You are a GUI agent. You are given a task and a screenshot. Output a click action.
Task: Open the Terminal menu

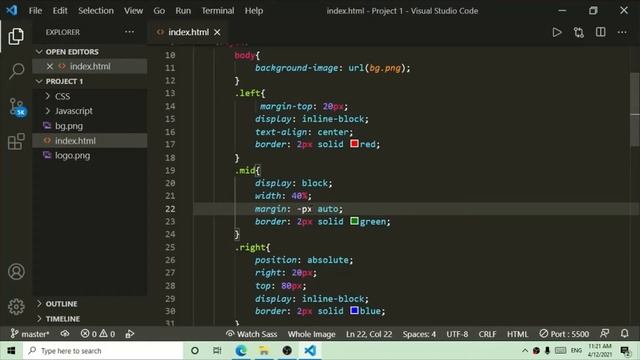218,11
